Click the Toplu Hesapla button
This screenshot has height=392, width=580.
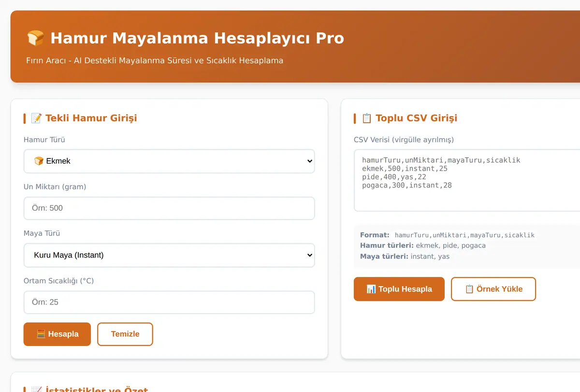399,289
